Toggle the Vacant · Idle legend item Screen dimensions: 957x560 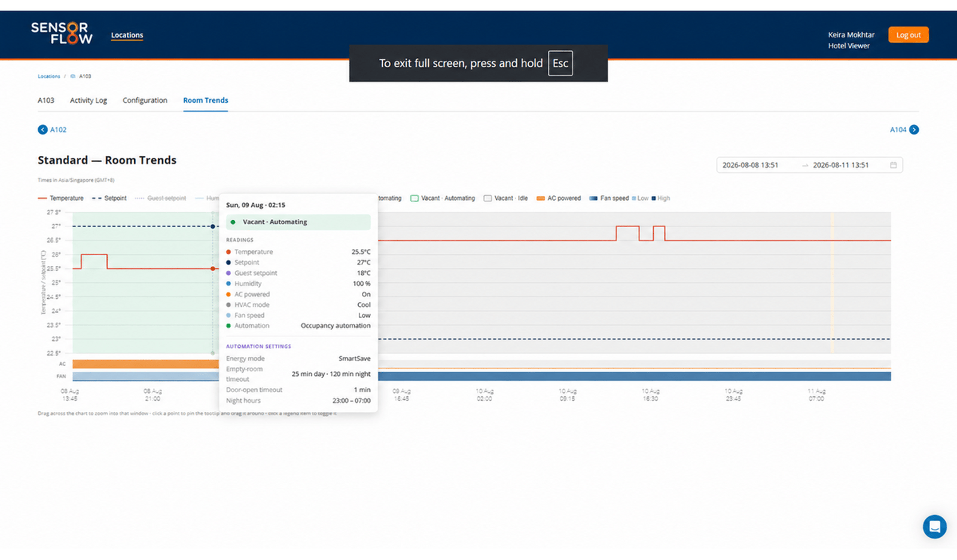(x=505, y=198)
